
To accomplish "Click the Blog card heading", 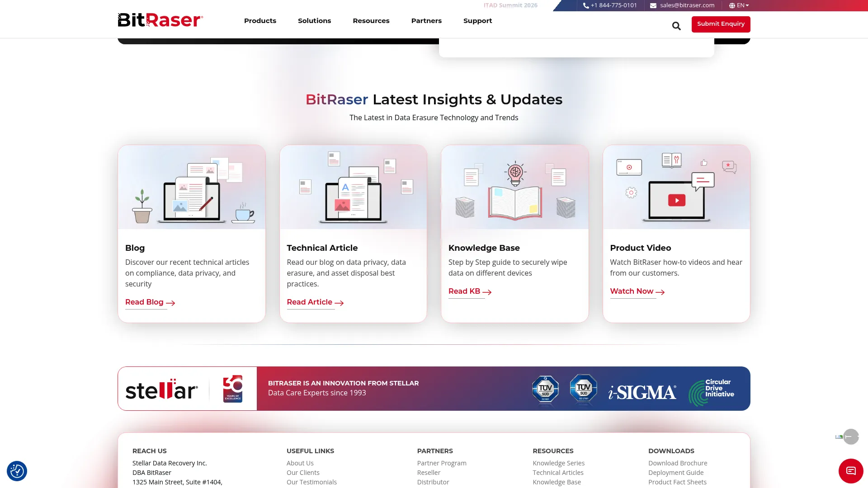I will [x=135, y=248].
